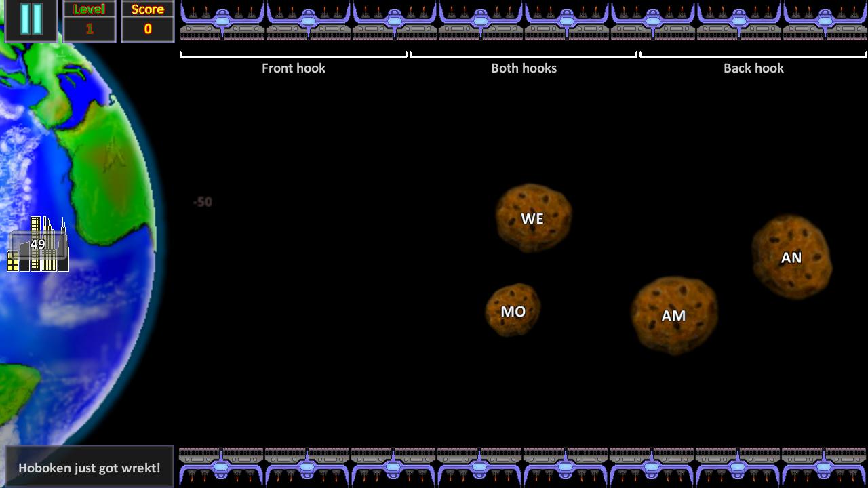Image resolution: width=868 pixels, height=488 pixels.
Task: Target the AM asteroid
Action: (674, 315)
